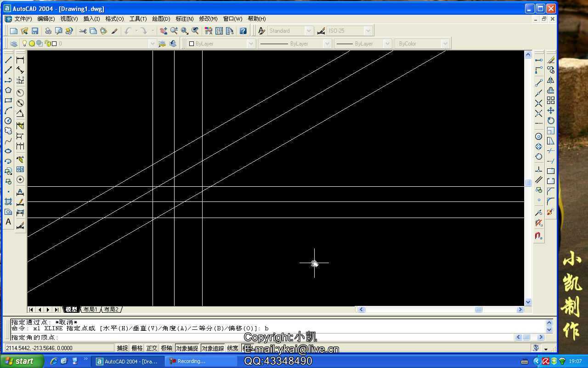Image resolution: width=588 pixels, height=368 pixels.
Task: Click the Pan Realtime icon
Action: (163, 31)
